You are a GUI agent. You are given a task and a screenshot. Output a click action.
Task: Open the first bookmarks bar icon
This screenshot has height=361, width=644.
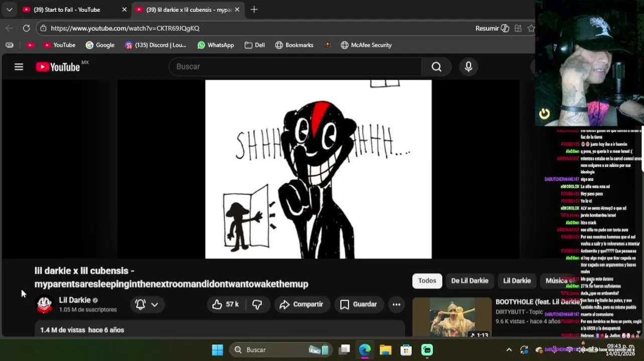coord(9,45)
